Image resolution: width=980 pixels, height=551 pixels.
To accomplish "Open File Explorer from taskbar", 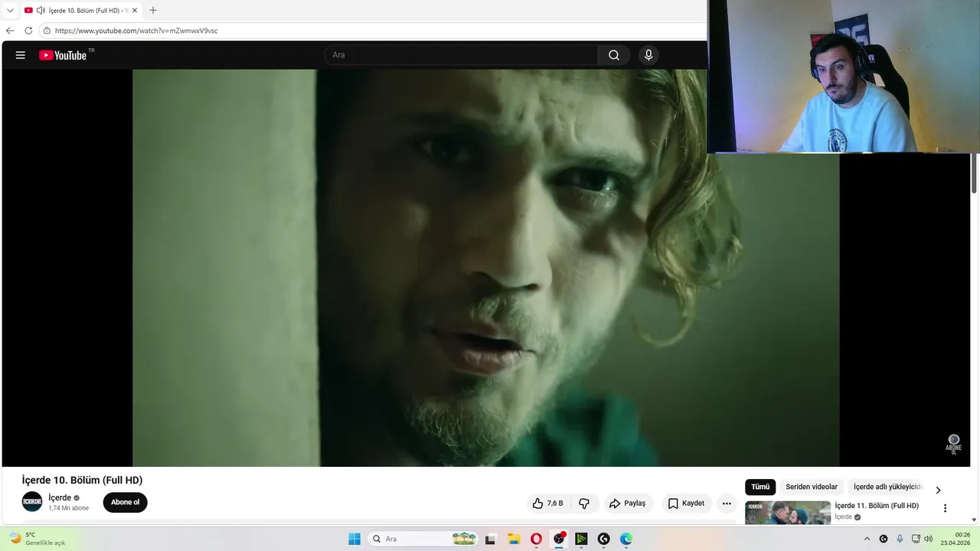I will click(x=514, y=539).
